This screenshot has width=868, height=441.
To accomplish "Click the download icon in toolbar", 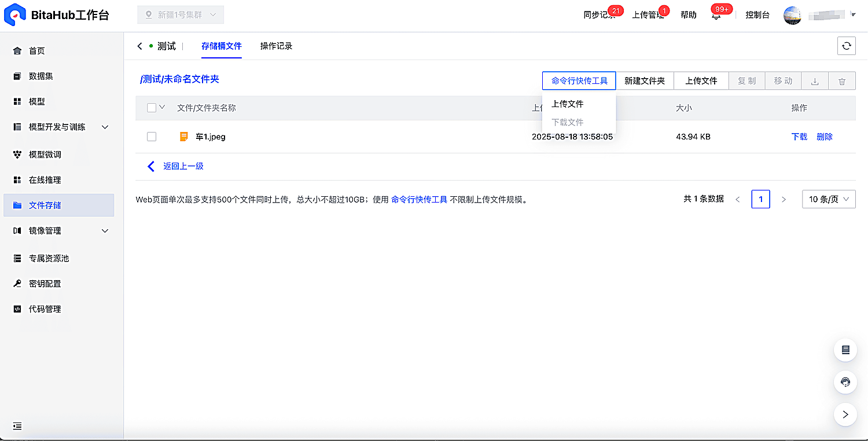I will tap(815, 81).
